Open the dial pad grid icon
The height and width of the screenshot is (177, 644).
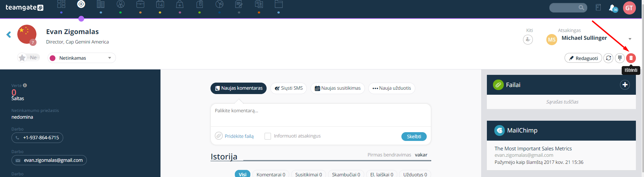pos(620,58)
